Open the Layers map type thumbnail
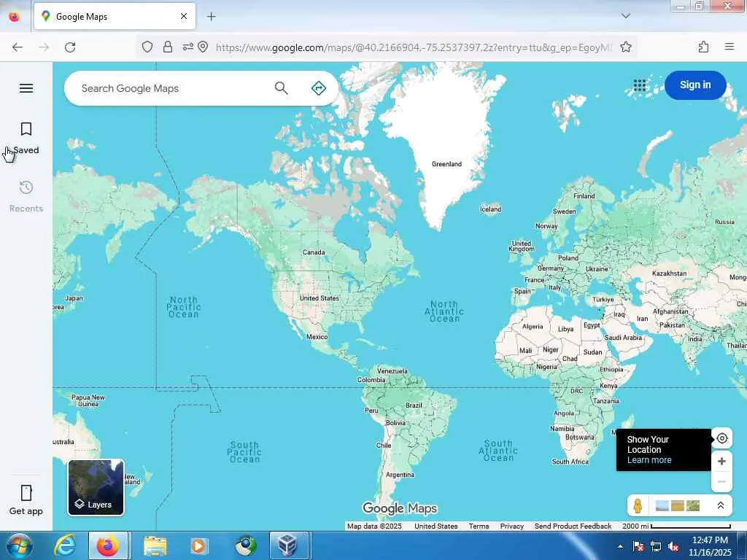Viewport: 747px width, 560px height. pyautogui.click(x=96, y=488)
